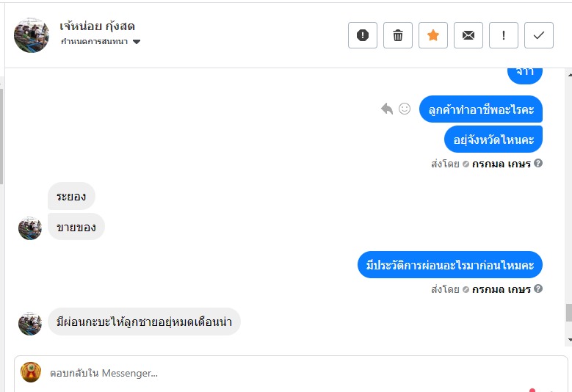Open the customer profile picture in header
This screenshot has height=392, width=572.
coord(32,35)
